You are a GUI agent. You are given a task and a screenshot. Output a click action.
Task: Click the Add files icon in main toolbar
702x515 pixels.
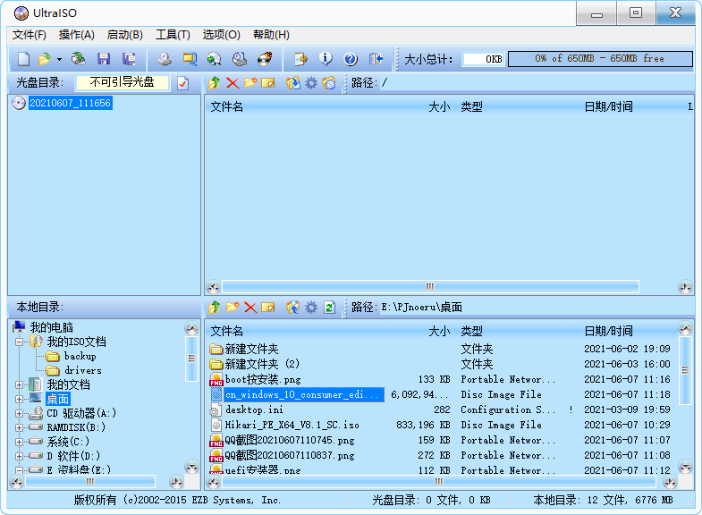(x=300, y=59)
